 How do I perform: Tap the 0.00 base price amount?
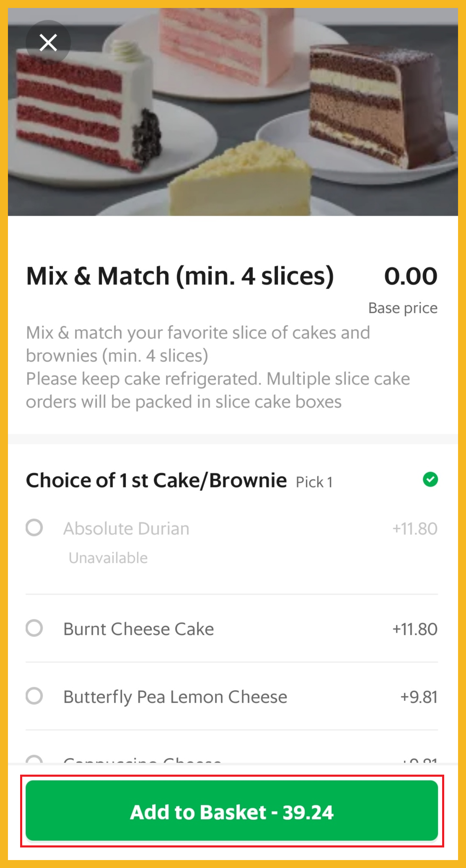coord(411,276)
